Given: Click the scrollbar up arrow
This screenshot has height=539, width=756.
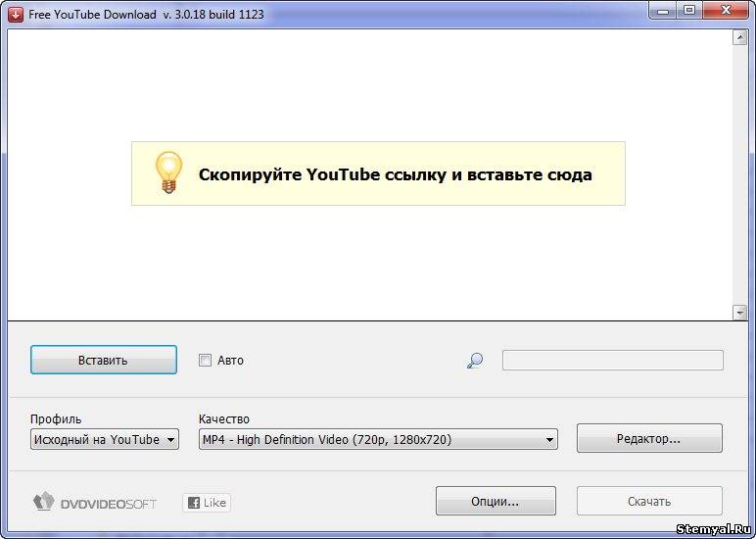Looking at the screenshot, I should click(739, 37).
